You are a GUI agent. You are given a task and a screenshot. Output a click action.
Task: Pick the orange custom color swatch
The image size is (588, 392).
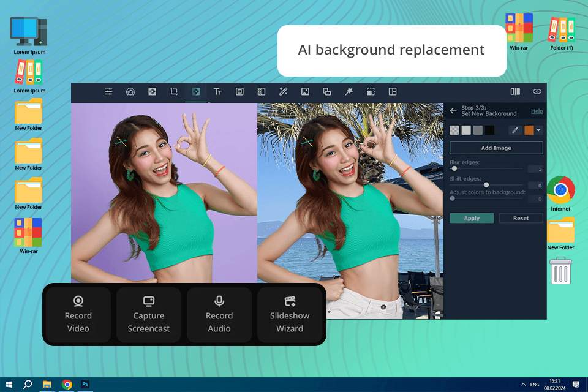tap(529, 130)
